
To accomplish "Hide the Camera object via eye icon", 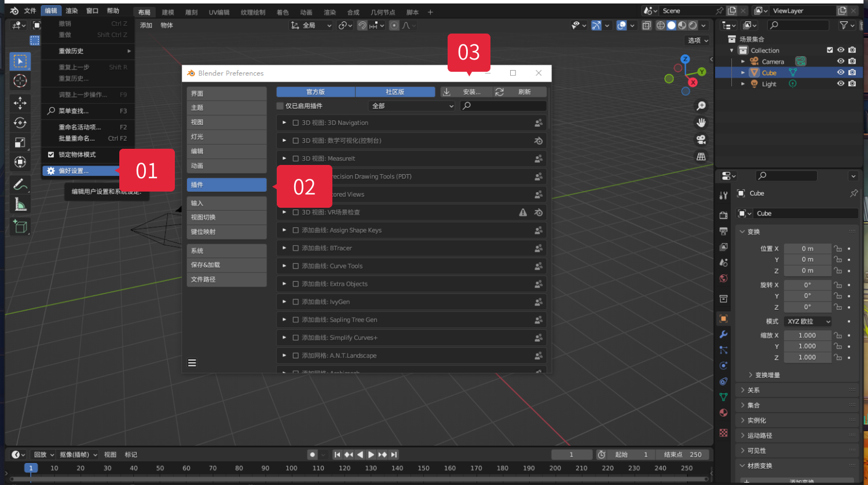I will pos(841,61).
